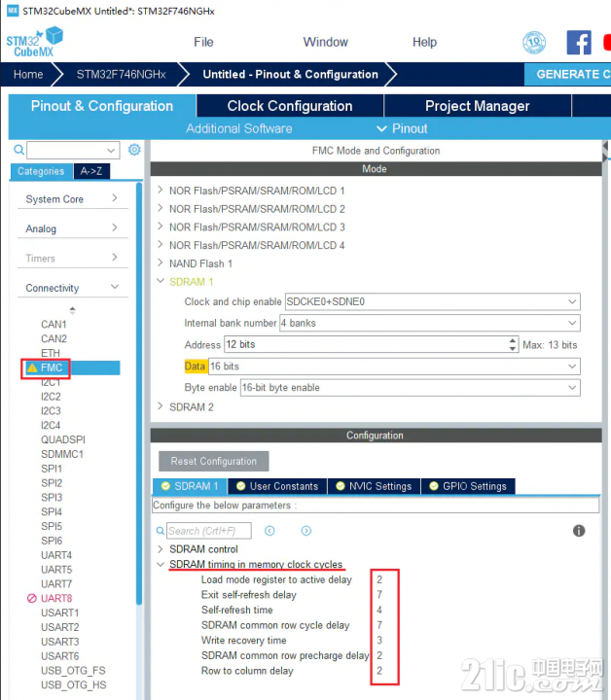Image resolution: width=611 pixels, height=700 pixels.
Task: Go to Home breadcrumb
Action: pyautogui.click(x=28, y=74)
